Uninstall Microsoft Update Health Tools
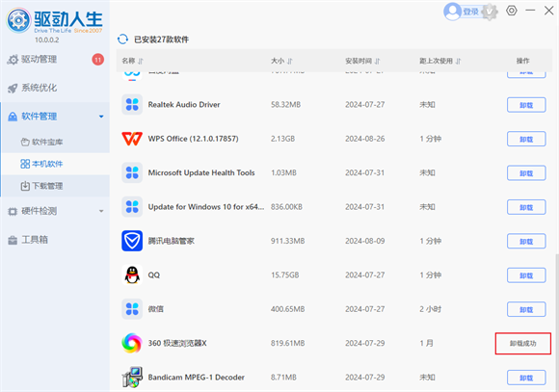The width and height of the screenshot is (559, 392). point(526,172)
